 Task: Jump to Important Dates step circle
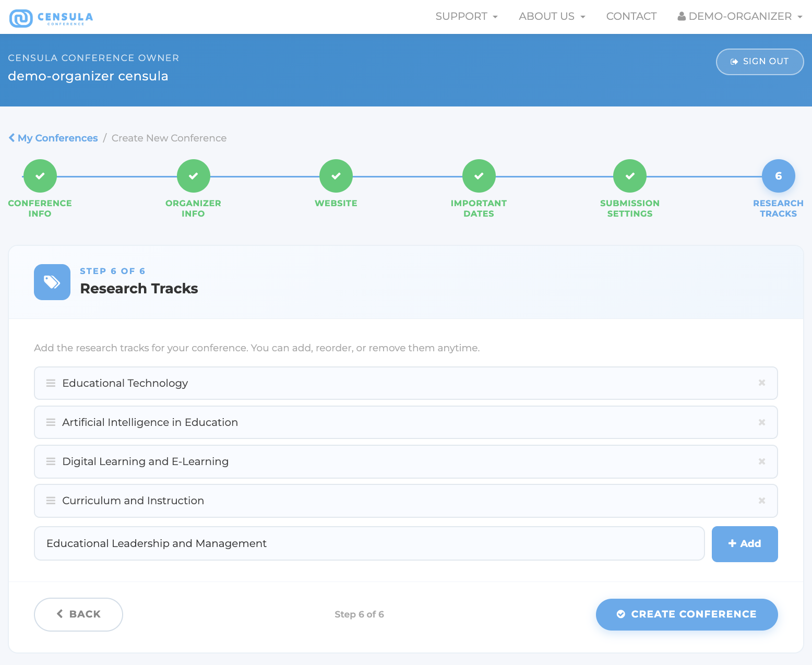point(479,176)
